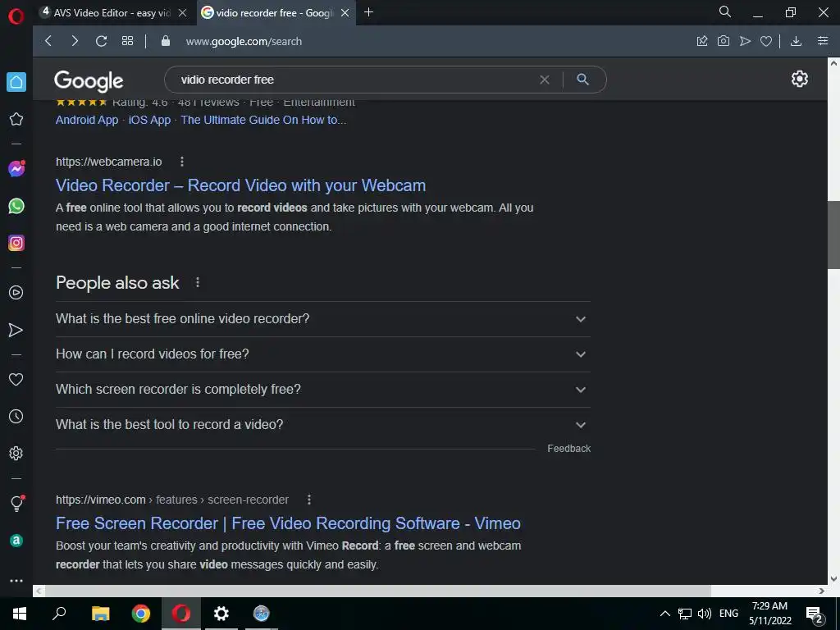The height and width of the screenshot is (630, 840).
Task: Open the Speed Dial grid icon
Action: click(127, 41)
